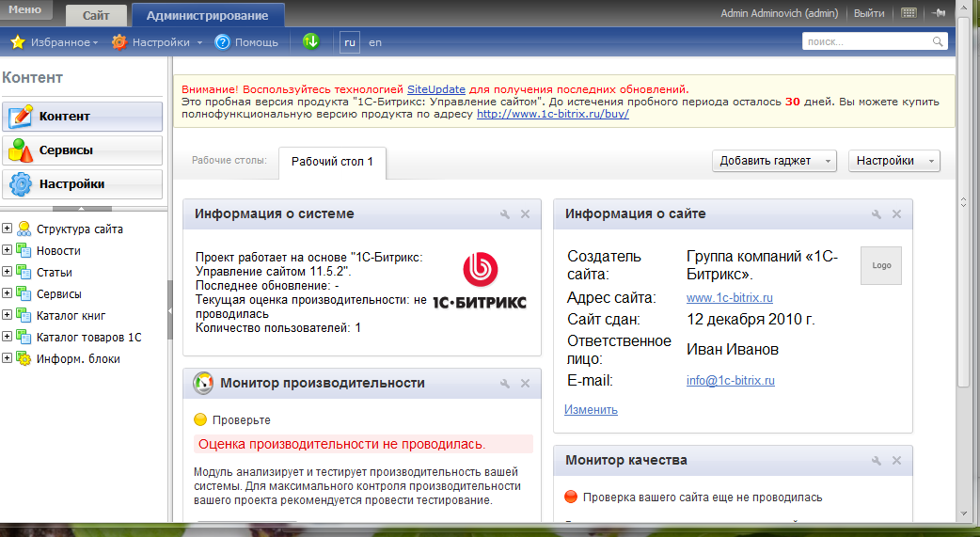Close the performance monitor gadget
This screenshot has width=980, height=537.
pos(525,384)
